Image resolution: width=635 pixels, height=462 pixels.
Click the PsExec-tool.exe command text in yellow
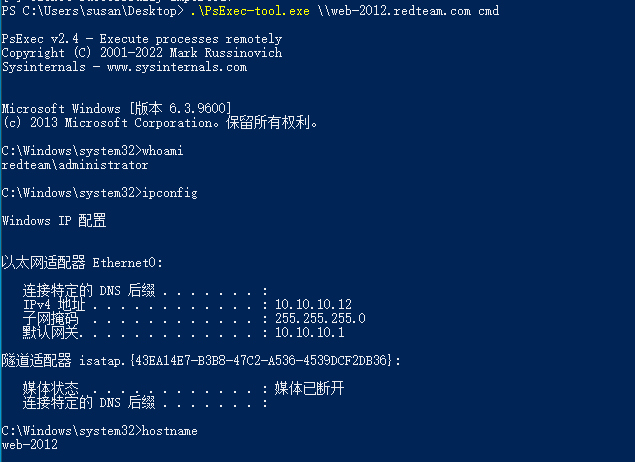click(250, 11)
